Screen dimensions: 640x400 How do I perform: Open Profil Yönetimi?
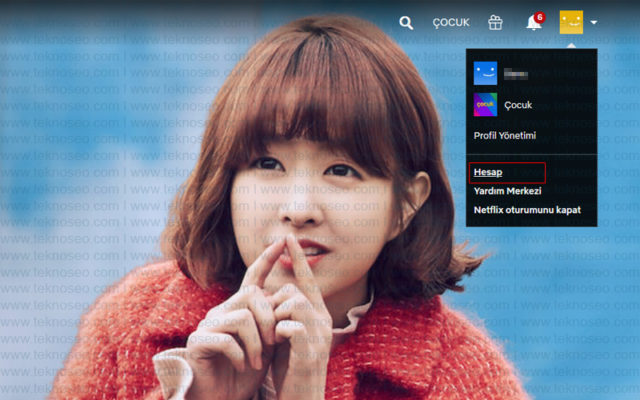[504, 136]
